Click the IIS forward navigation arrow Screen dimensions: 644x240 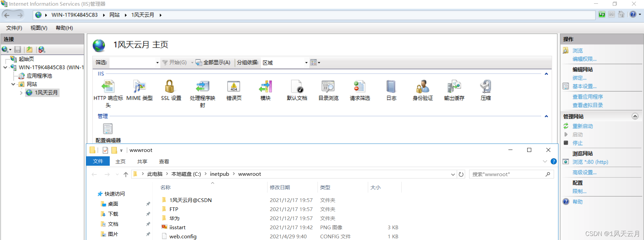pos(20,15)
